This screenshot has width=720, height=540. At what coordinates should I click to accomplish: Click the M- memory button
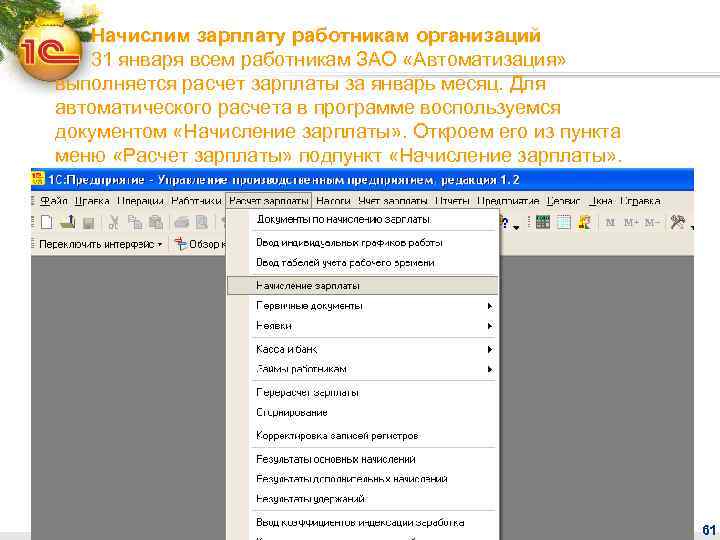[x=652, y=223]
